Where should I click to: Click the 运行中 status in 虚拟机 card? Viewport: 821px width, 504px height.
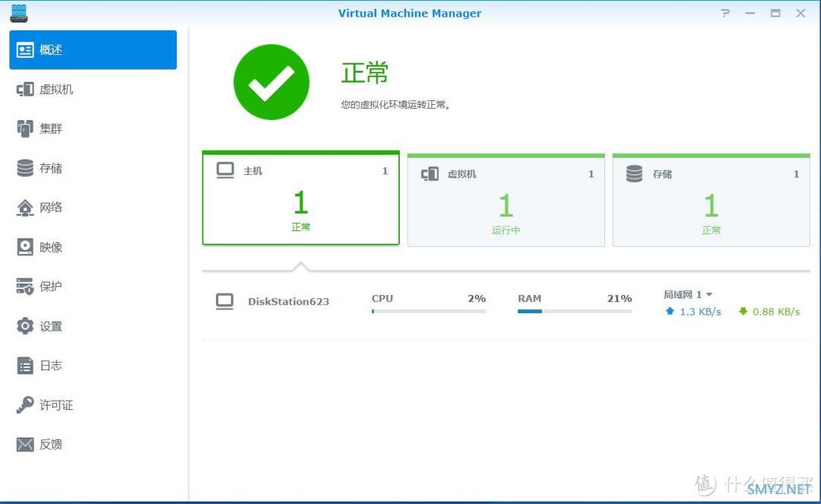tap(506, 230)
